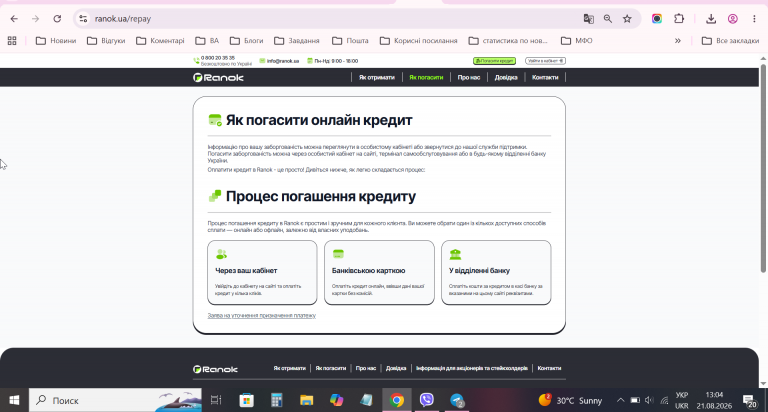
Task: Click phone number 0 800 20 35 35
Action: point(218,58)
